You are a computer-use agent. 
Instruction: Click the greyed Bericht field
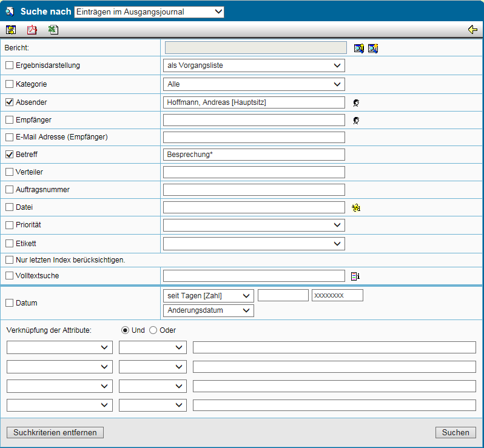(256, 48)
